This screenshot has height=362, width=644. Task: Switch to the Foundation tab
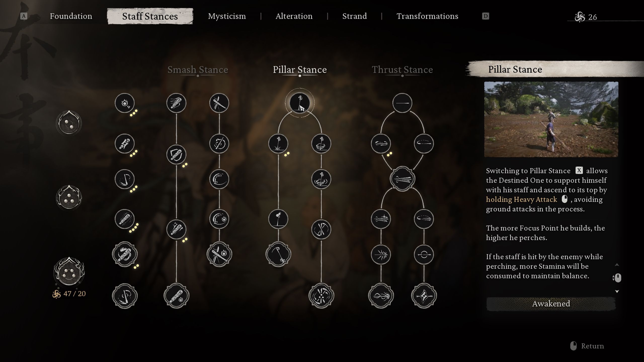(x=71, y=16)
